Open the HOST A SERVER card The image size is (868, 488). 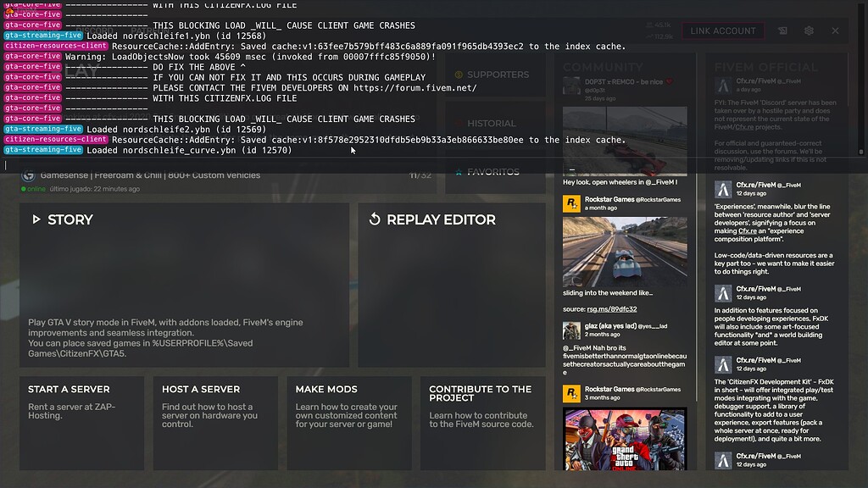tap(215, 424)
